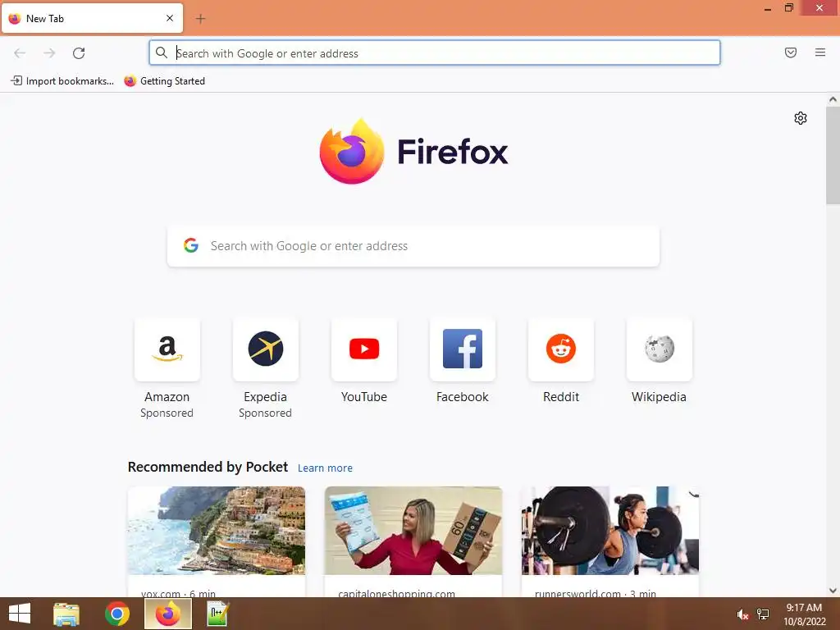840x630 pixels.
Task: Click the address bar magnifier icon
Action: point(162,52)
